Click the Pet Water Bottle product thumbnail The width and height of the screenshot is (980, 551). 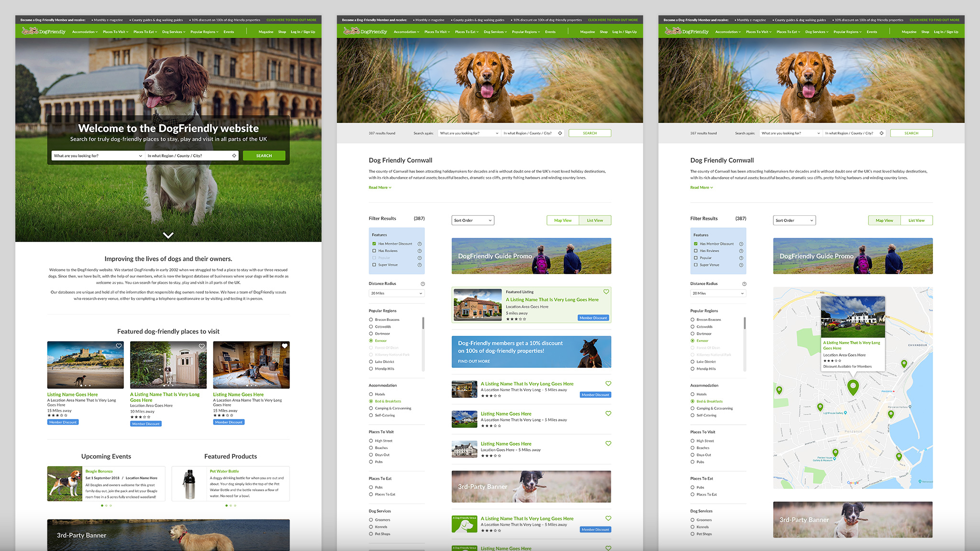point(190,484)
